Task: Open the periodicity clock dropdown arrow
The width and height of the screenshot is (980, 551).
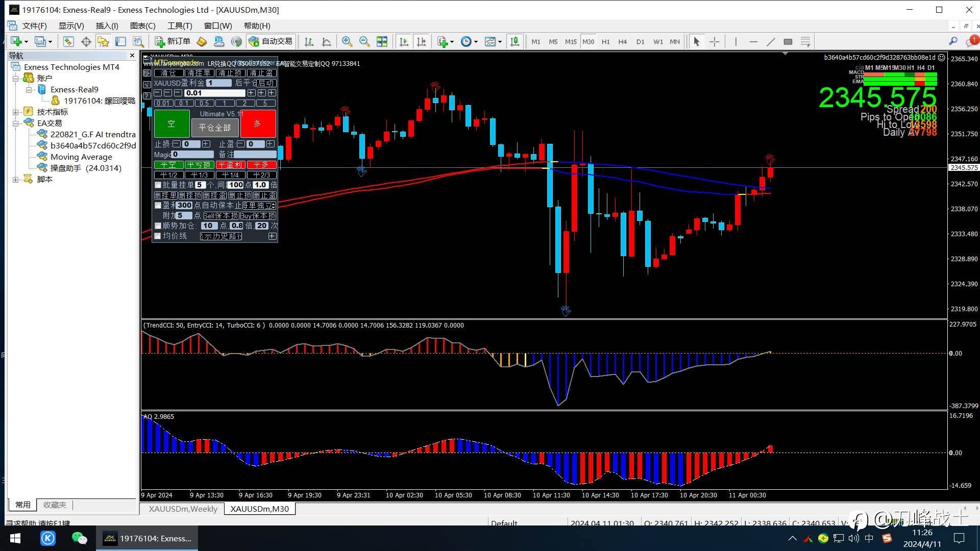Action: pyautogui.click(x=476, y=42)
